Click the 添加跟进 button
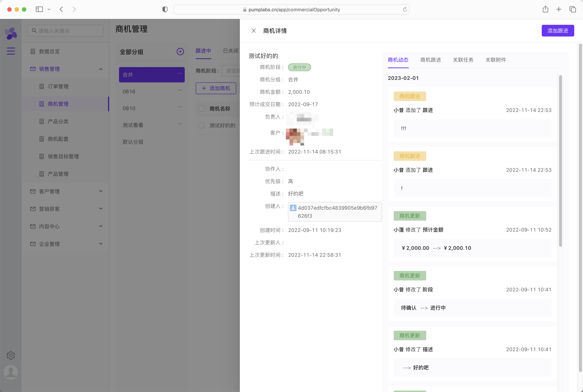This screenshot has width=583, height=392. (557, 31)
